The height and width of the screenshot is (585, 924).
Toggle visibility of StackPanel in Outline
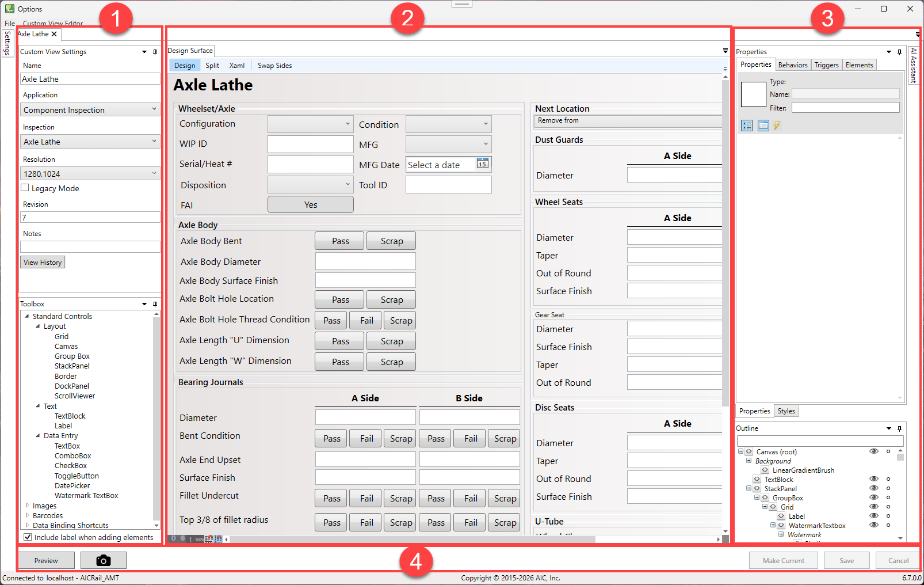click(x=874, y=488)
